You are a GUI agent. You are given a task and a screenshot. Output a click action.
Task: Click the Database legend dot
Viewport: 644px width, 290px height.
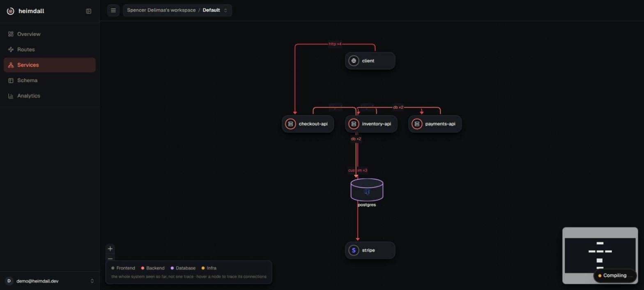coord(172,268)
